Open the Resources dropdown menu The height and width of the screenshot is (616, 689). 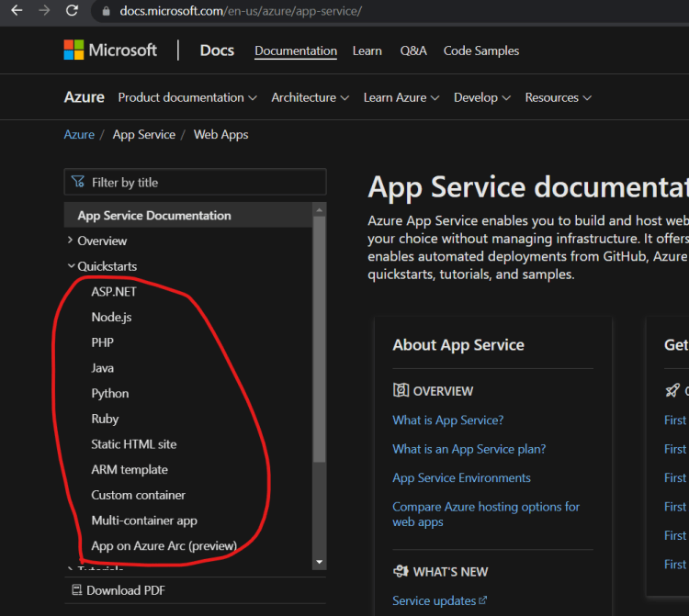(559, 97)
